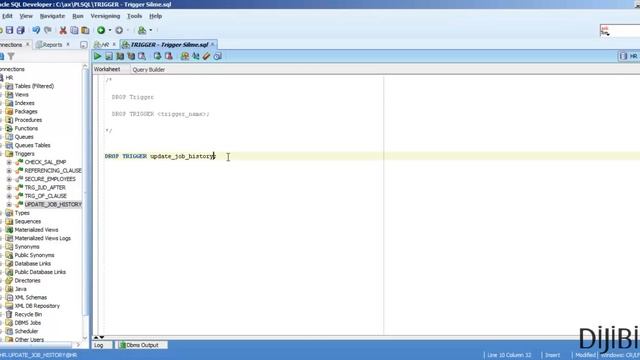Click the green Back navigation arrow
Image resolution: width=640 pixels, height=360 pixels.
pyautogui.click(x=101, y=30)
